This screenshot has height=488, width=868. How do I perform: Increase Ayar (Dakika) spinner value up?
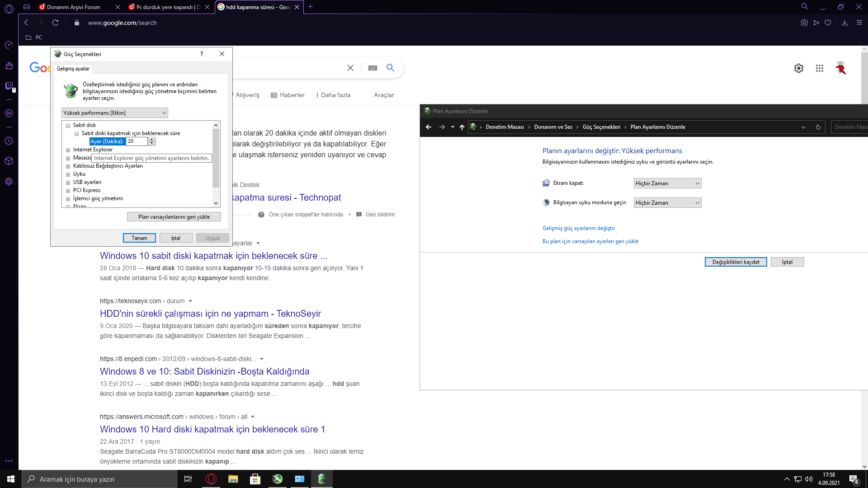tap(152, 140)
